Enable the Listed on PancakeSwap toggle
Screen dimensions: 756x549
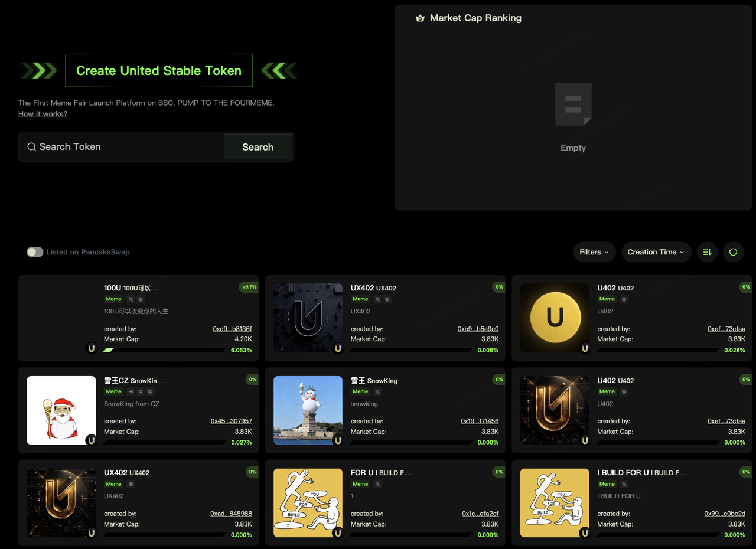[35, 252]
